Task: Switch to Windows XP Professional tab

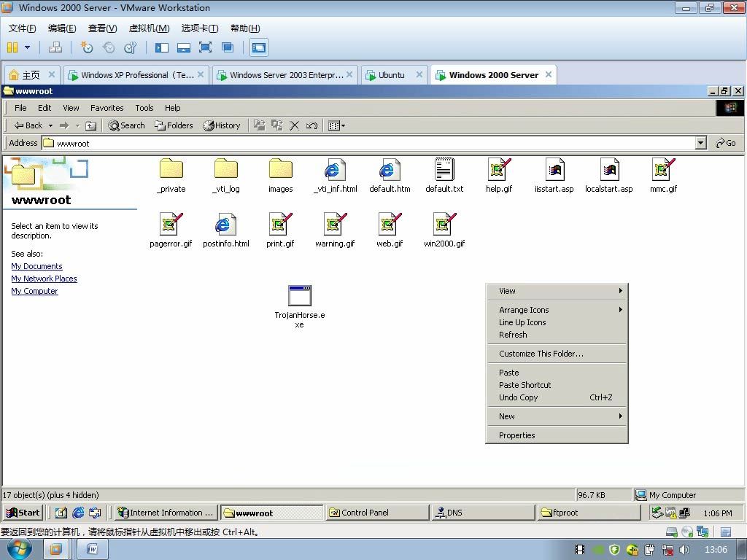Action: 136,75
